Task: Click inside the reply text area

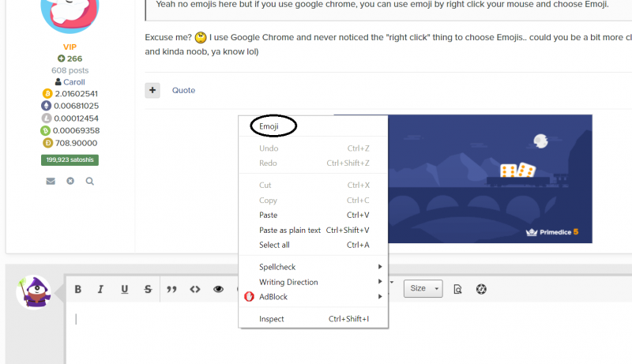Action: click(x=349, y=334)
